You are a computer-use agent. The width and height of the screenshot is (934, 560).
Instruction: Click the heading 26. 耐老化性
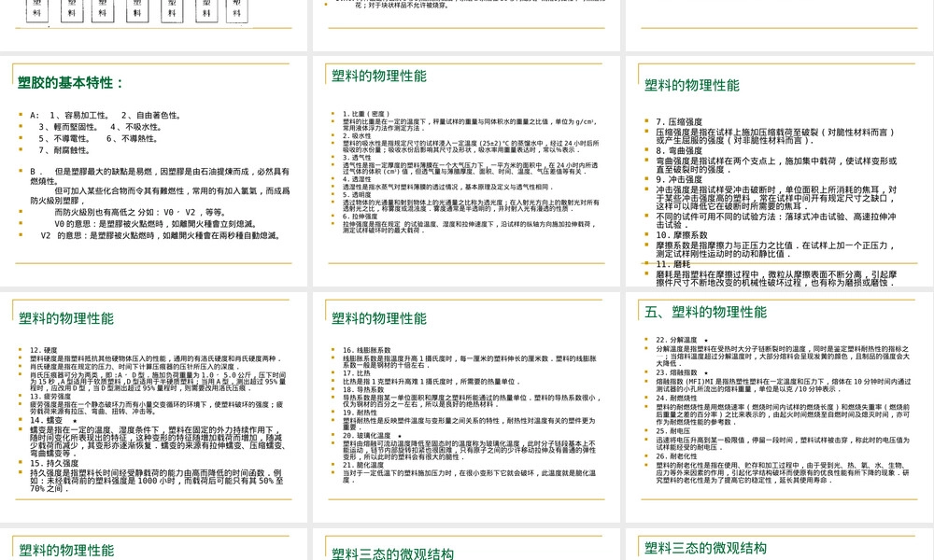[676, 457]
